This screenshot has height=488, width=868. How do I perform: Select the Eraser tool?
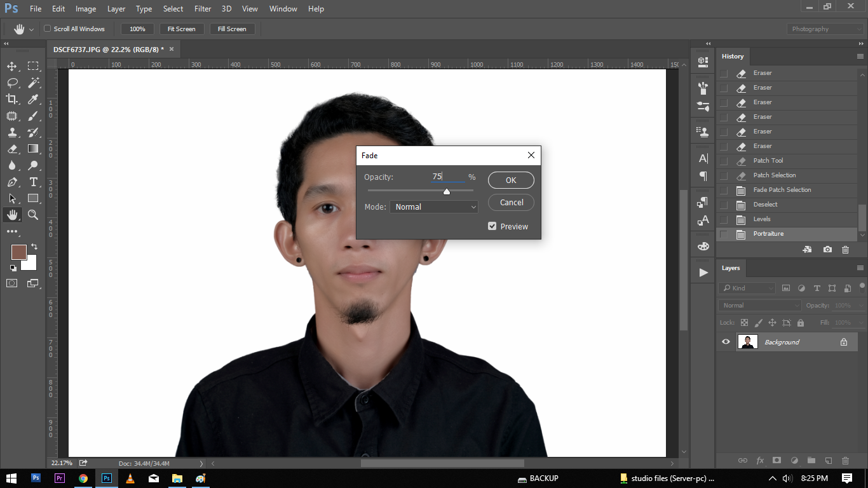pos(12,149)
